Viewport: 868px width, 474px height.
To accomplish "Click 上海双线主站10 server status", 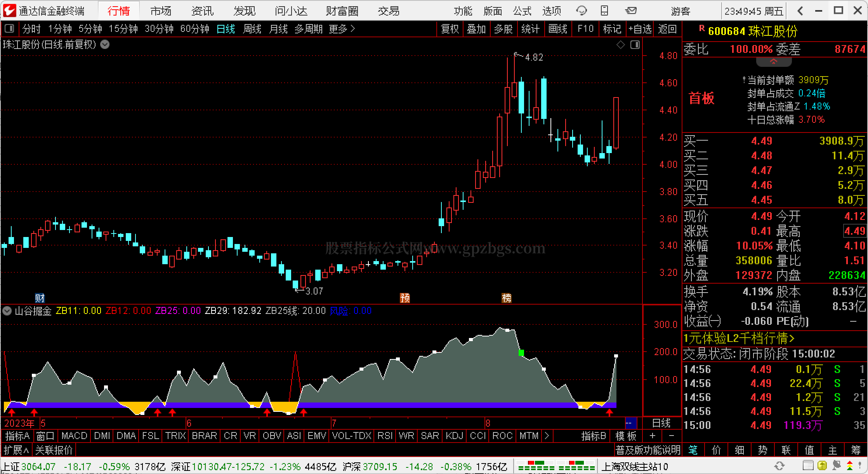I will [635, 466].
